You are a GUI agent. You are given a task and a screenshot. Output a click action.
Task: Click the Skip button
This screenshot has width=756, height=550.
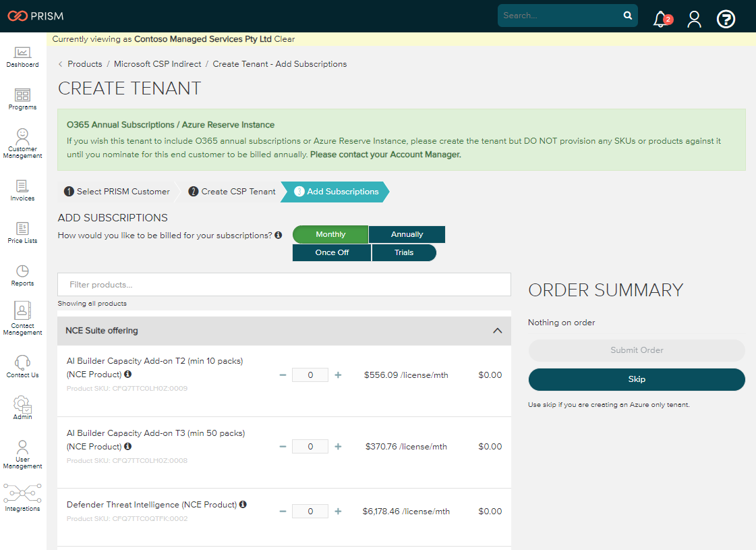coord(637,379)
